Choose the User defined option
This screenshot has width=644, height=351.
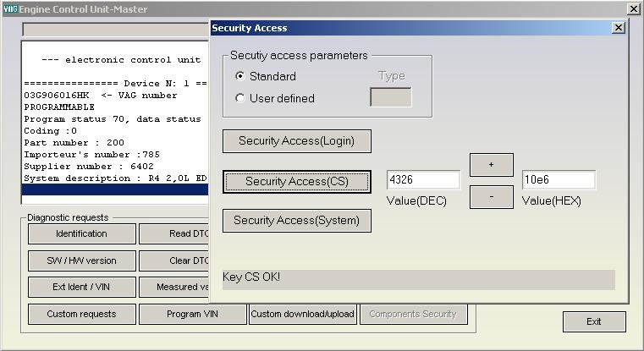click(239, 98)
